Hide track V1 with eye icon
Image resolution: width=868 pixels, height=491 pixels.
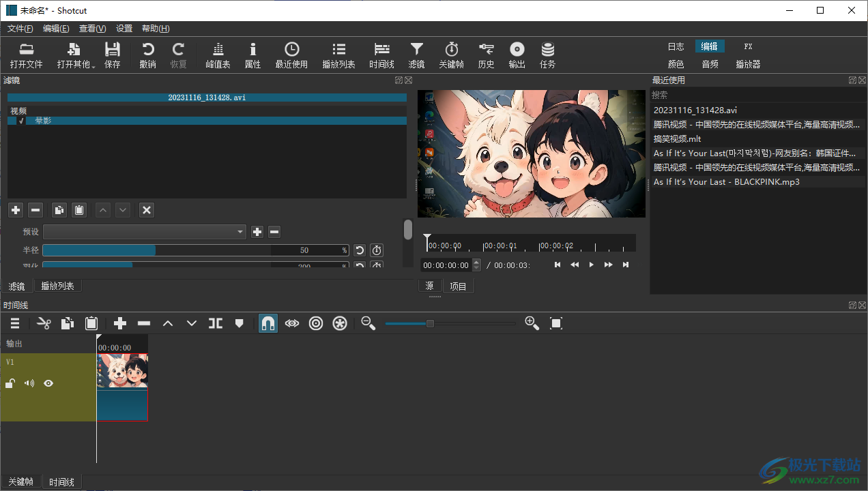point(48,384)
